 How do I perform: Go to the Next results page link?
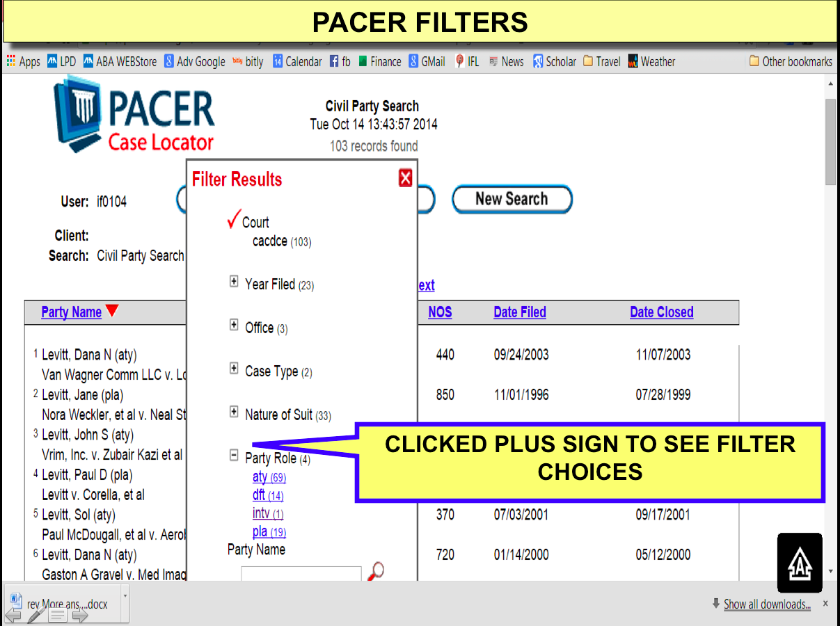click(427, 285)
